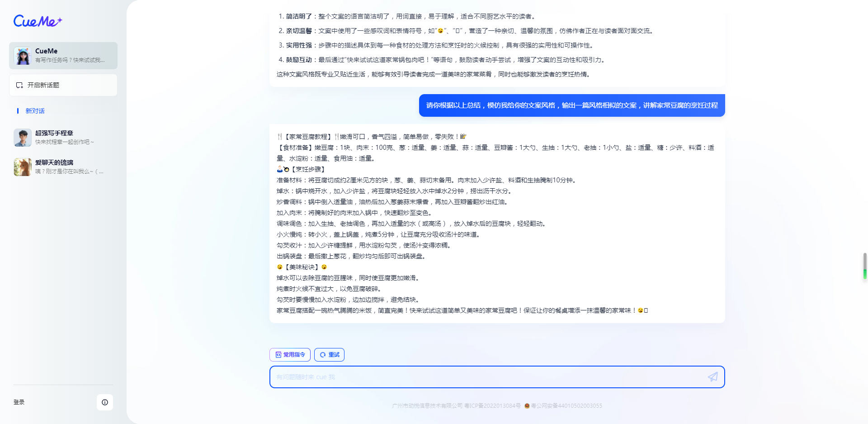This screenshot has height=424, width=868.
Task: Select the CueMe assistant card in sidebar
Action: click(x=63, y=55)
